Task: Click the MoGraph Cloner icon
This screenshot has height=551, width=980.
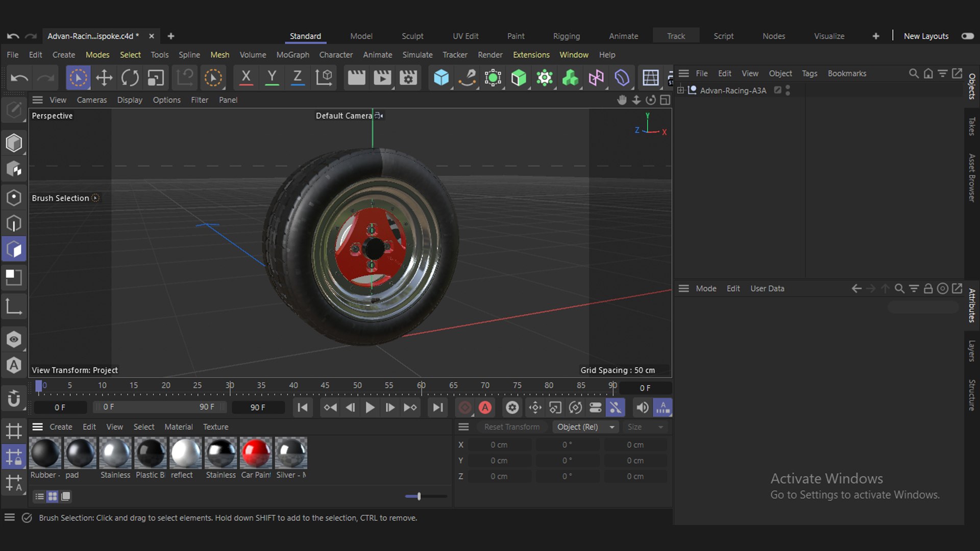Action: pyautogui.click(x=545, y=78)
